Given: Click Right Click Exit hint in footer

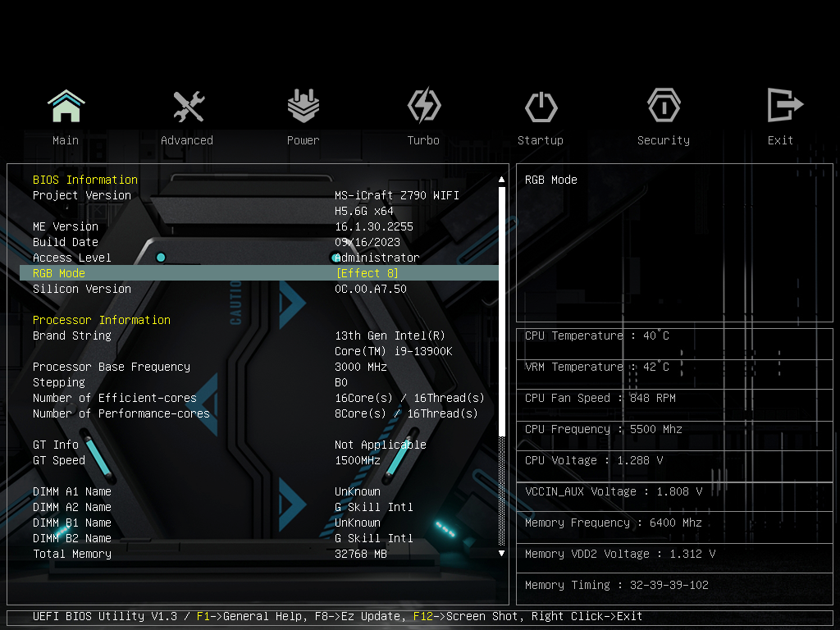Looking at the screenshot, I should click(587, 616).
